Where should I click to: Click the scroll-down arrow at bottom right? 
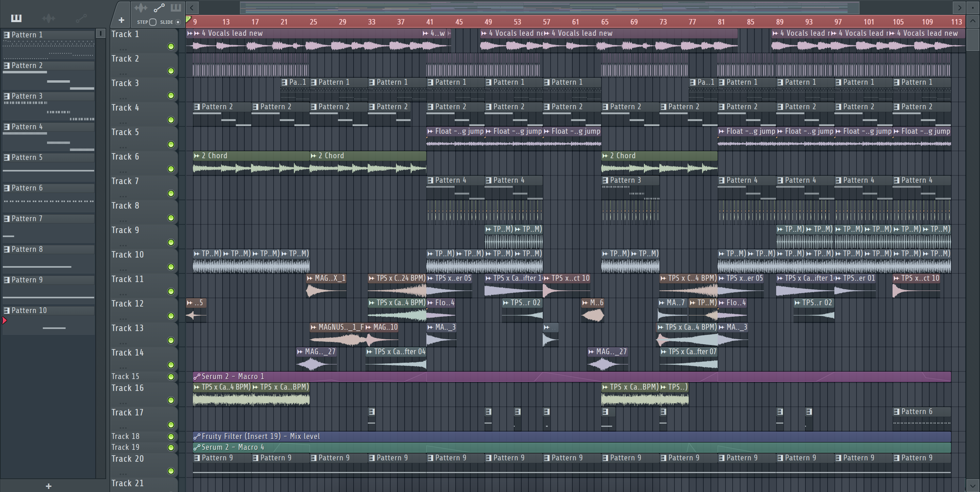973,486
